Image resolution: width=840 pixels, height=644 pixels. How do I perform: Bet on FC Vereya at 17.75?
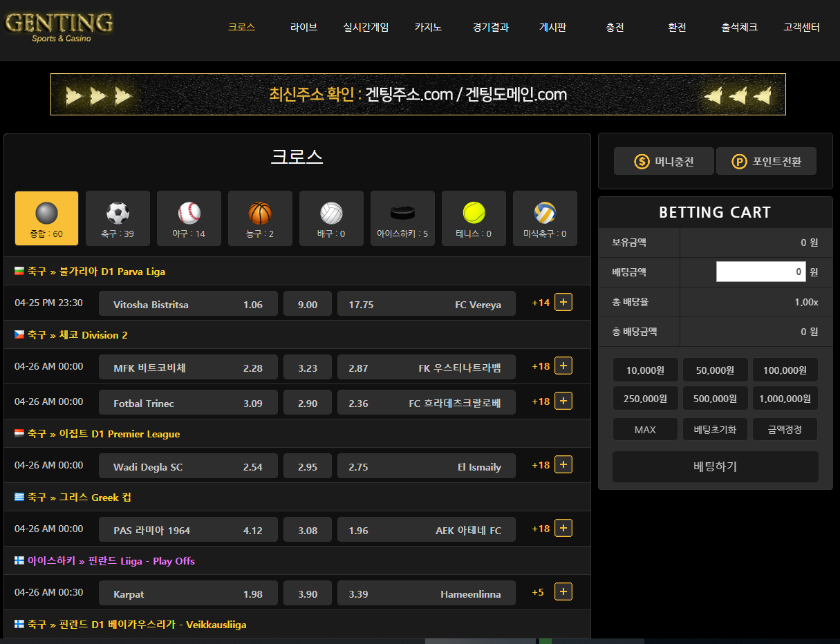pos(427,304)
